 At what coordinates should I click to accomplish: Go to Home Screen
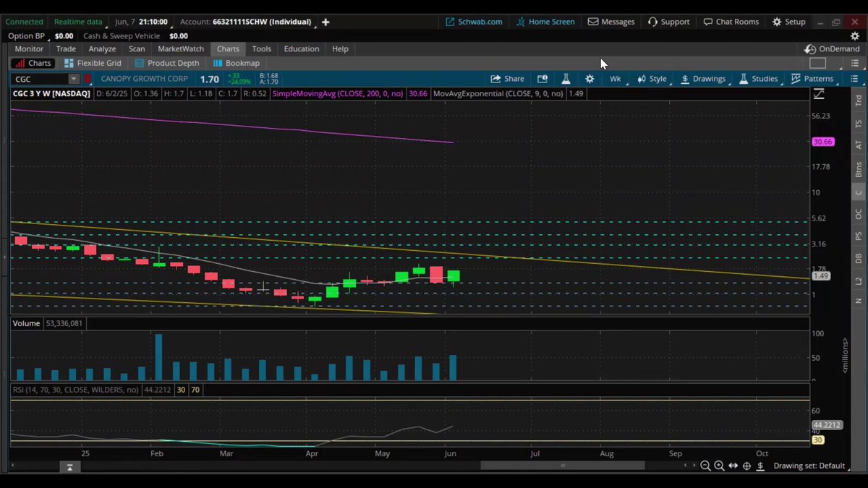(x=545, y=22)
